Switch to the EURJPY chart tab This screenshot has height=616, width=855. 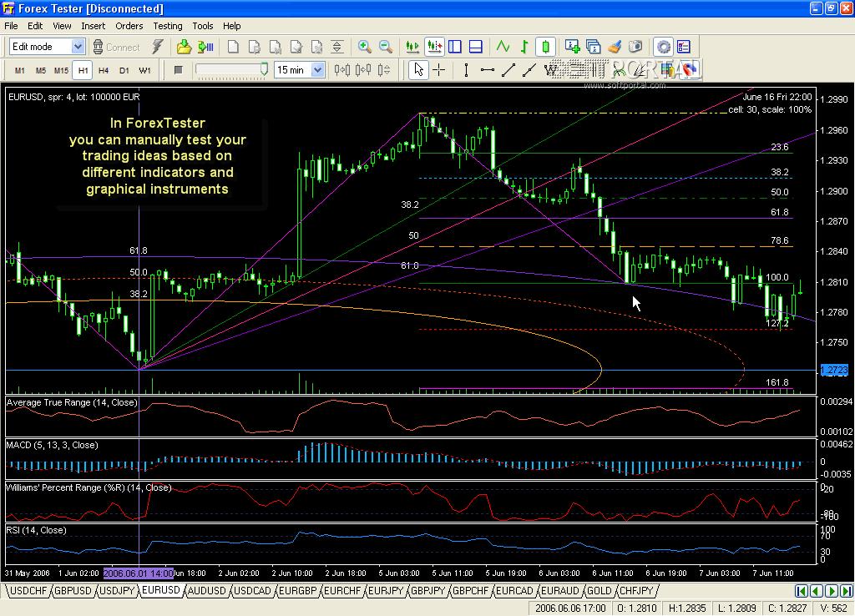click(386, 590)
